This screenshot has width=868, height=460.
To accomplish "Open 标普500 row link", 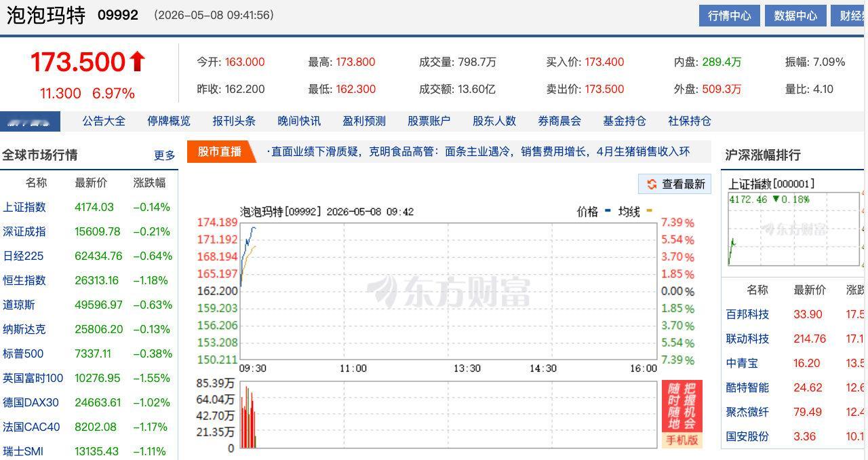I will coord(23,353).
